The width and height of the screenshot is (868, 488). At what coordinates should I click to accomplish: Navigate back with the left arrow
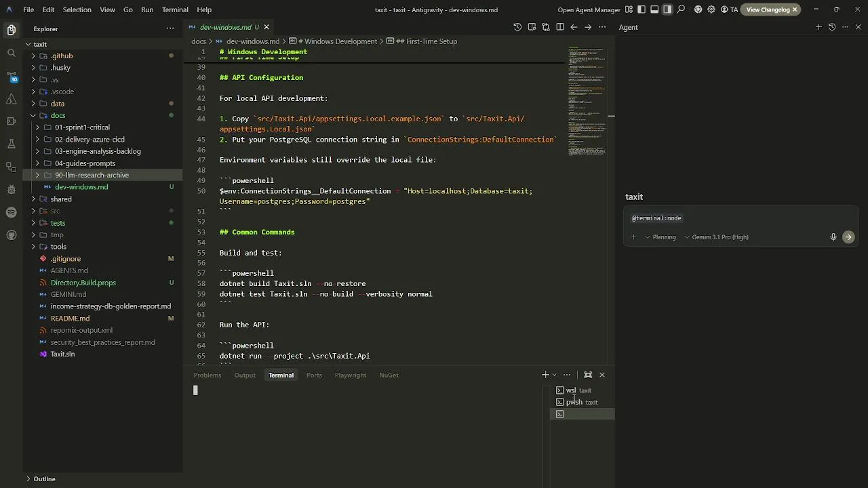point(574,27)
